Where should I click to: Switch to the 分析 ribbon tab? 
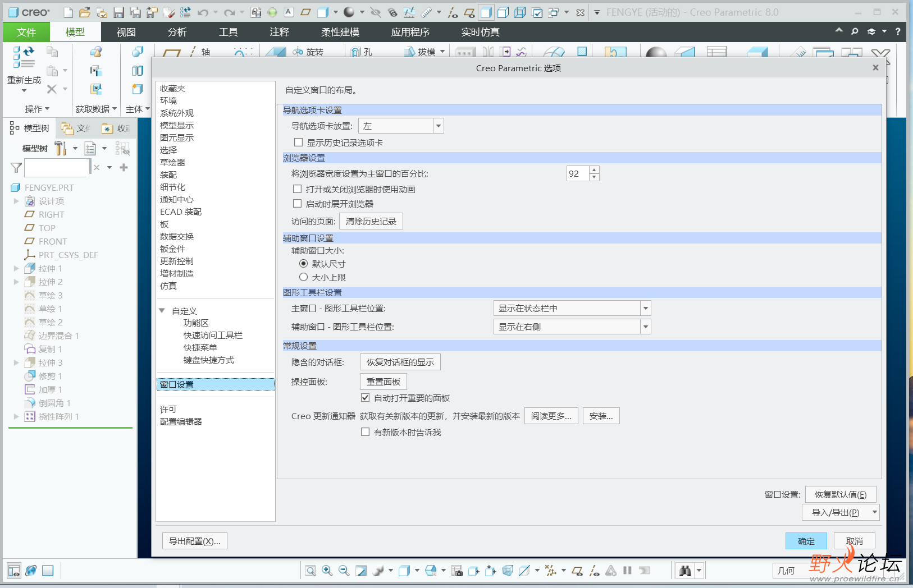point(177,32)
